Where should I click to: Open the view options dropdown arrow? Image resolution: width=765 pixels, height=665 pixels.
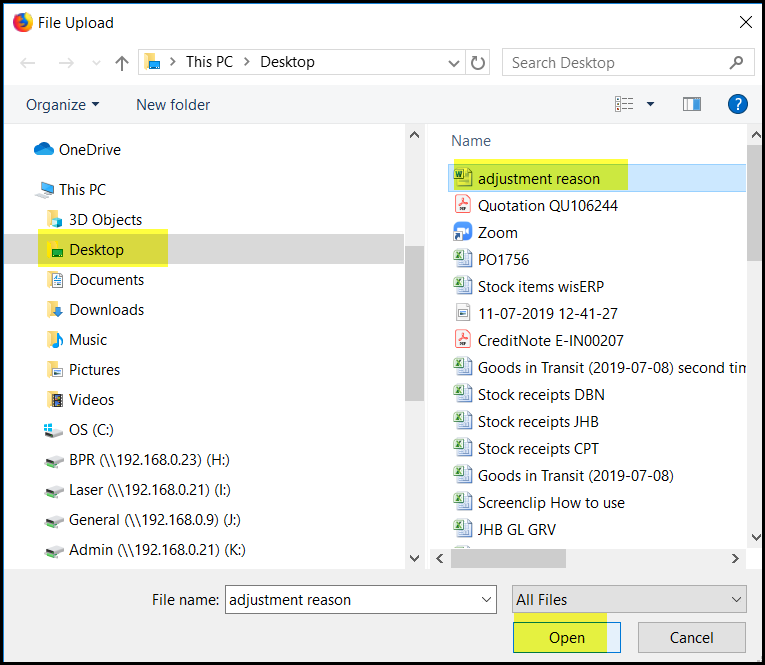click(x=650, y=104)
